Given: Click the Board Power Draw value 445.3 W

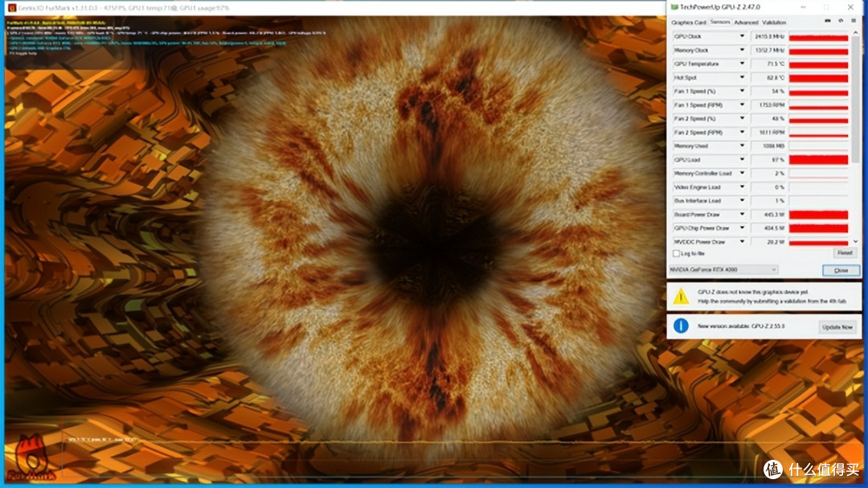Looking at the screenshot, I should click(x=774, y=215).
